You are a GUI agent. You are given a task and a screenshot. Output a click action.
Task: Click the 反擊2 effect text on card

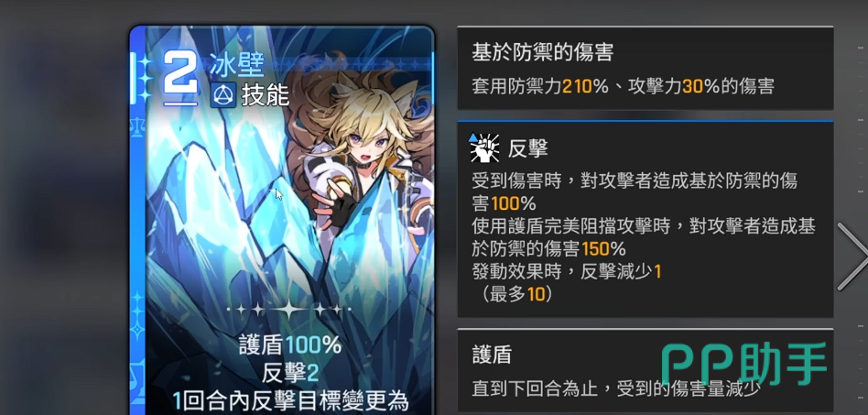point(290,373)
